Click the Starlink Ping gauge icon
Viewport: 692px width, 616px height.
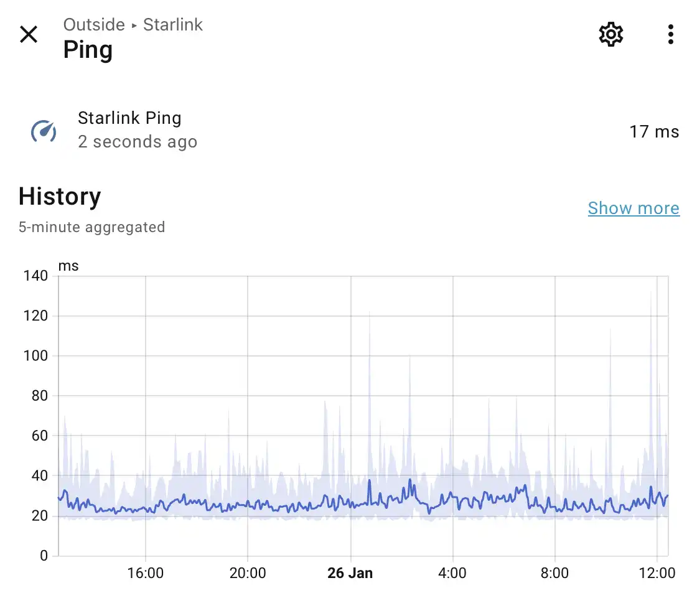(x=44, y=131)
